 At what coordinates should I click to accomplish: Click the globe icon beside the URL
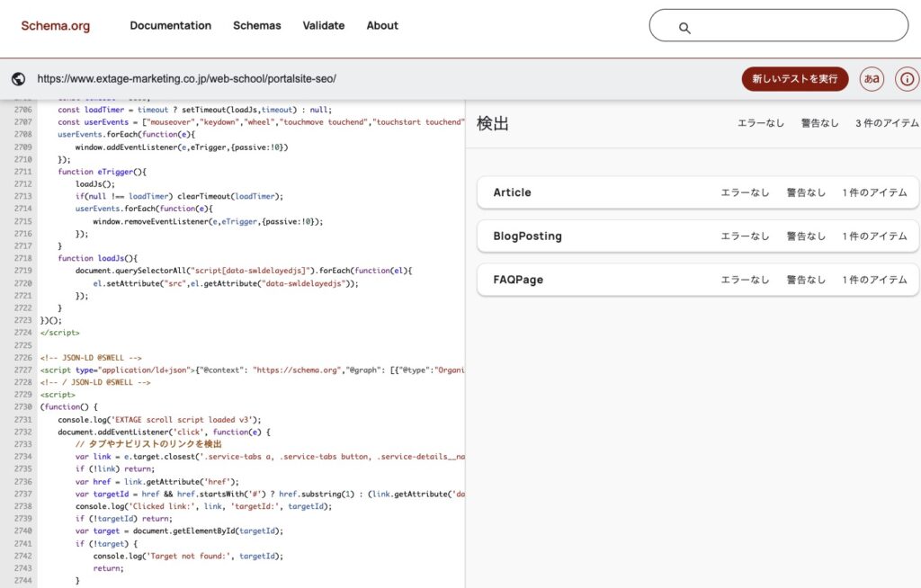(x=19, y=79)
